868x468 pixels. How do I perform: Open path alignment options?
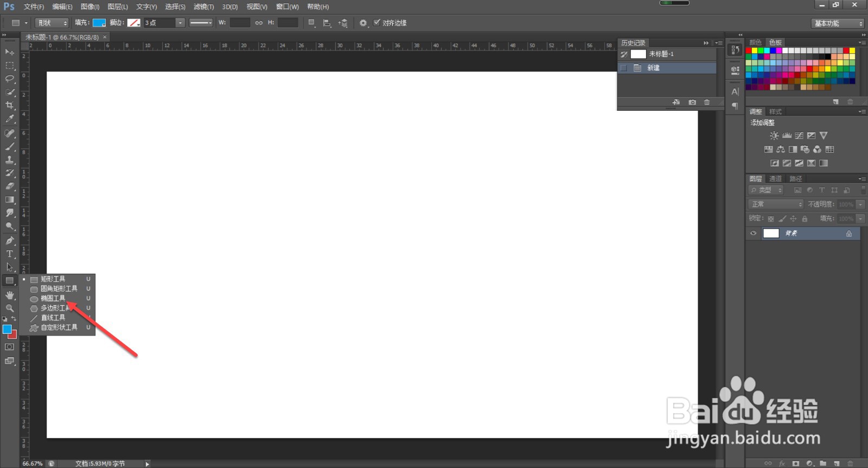coord(327,23)
